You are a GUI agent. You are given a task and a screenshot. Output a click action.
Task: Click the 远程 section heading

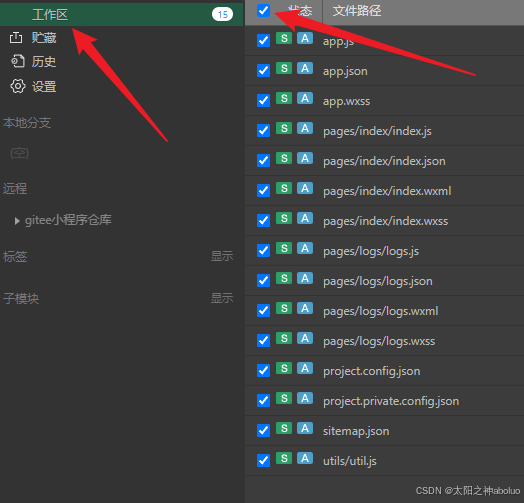(x=15, y=189)
